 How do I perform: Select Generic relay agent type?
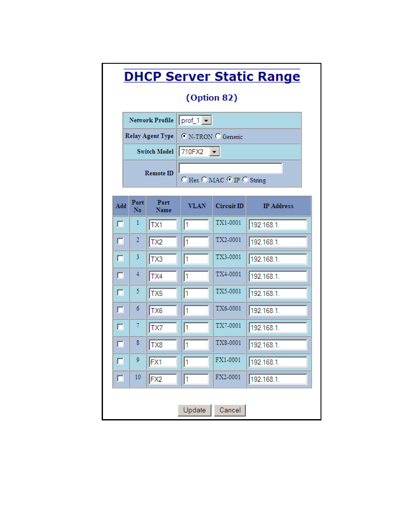pos(218,136)
